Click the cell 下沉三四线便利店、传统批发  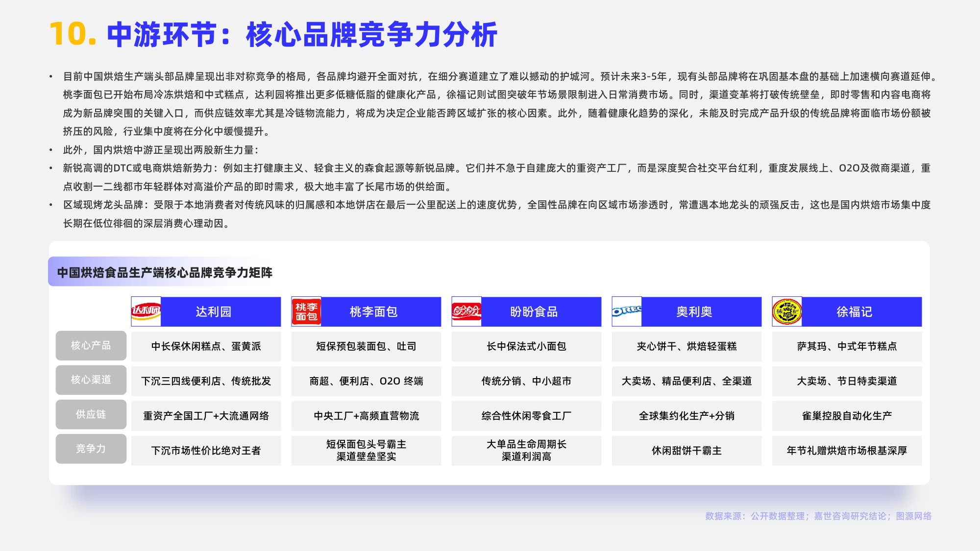click(x=206, y=381)
